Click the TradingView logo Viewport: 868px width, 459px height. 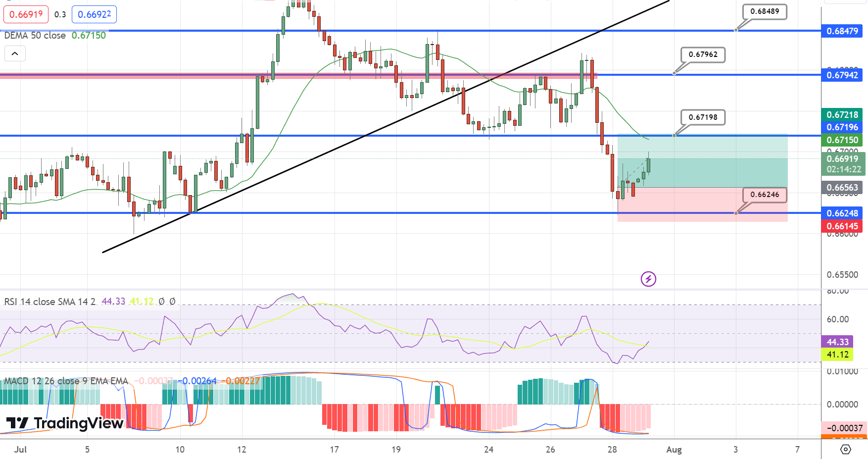(x=64, y=423)
